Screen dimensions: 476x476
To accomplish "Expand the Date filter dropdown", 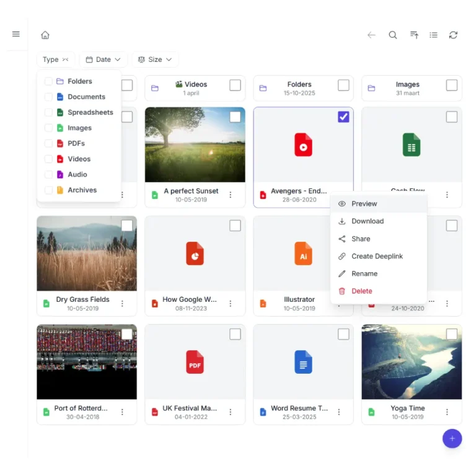I will [x=104, y=59].
